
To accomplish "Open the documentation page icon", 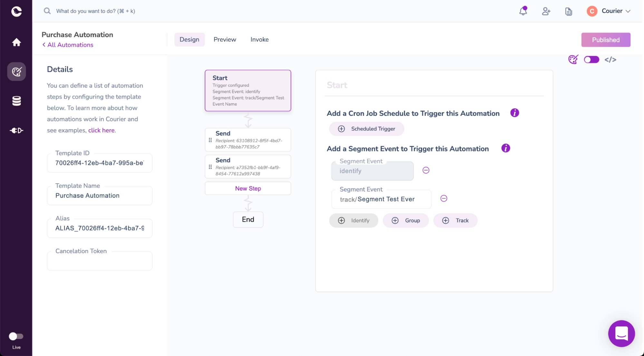I will (x=569, y=12).
